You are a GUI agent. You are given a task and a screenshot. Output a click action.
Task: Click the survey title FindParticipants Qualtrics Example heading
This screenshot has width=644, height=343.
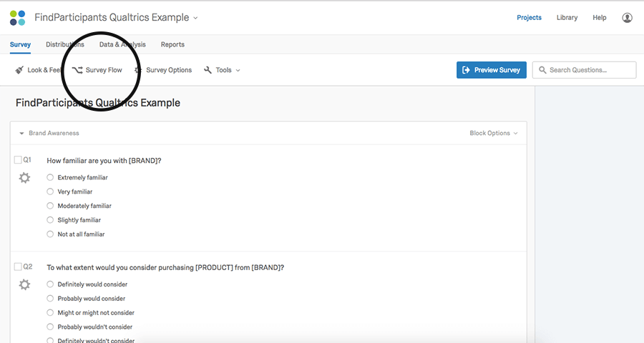(98, 103)
